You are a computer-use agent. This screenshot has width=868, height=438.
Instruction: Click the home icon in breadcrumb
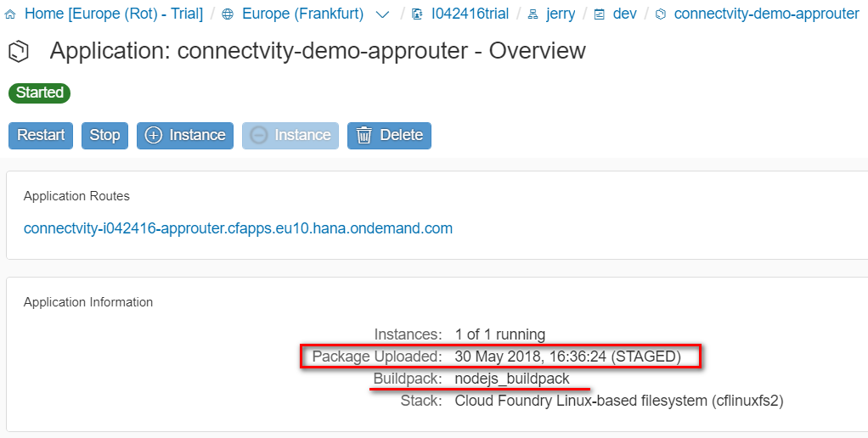pos(10,14)
